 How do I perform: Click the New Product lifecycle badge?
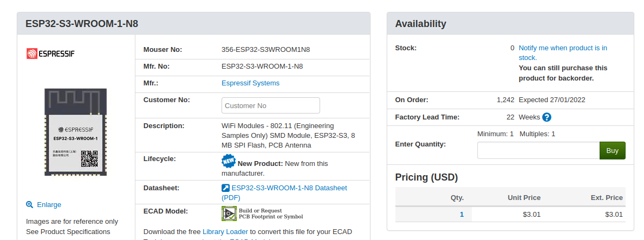[229, 162]
